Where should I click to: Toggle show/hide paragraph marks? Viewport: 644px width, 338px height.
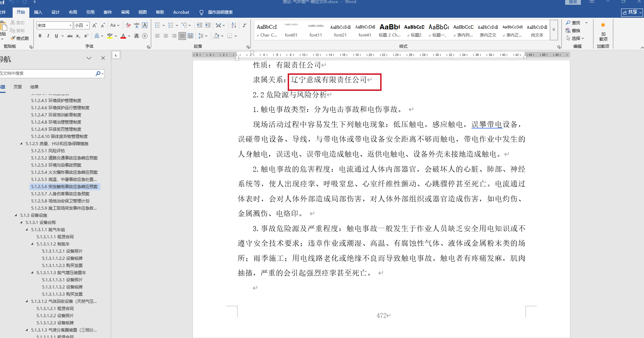pos(244,25)
